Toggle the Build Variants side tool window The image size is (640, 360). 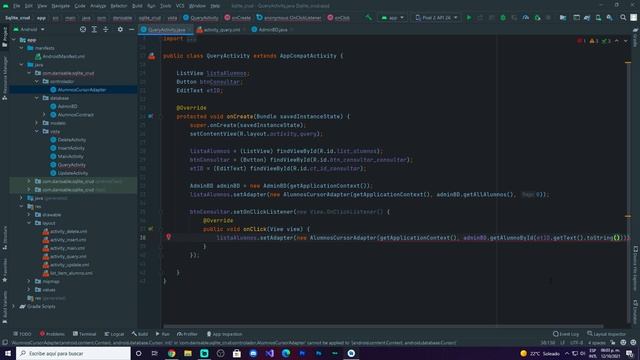(4, 308)
